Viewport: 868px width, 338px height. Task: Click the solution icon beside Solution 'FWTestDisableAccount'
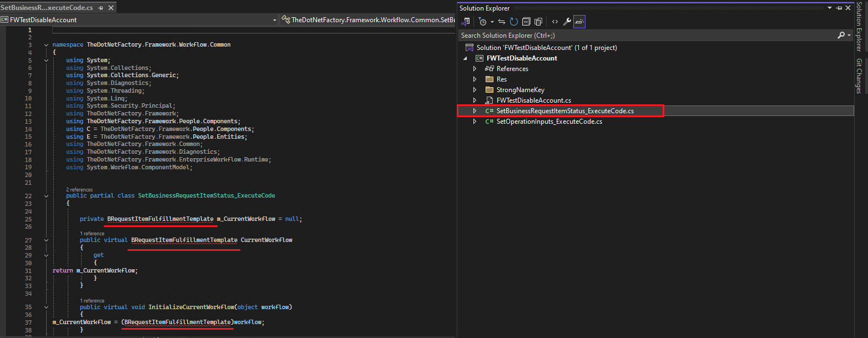click(x=470, y=48)
